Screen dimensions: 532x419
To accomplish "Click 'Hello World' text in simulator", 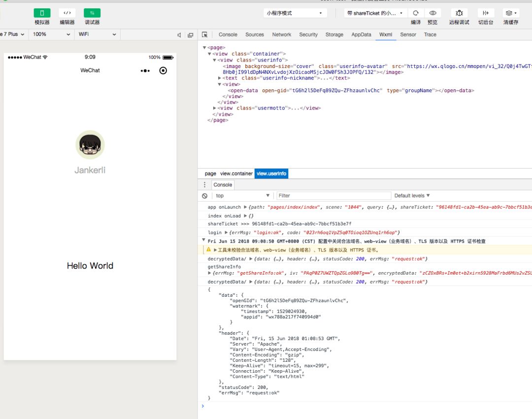I will (x=90, y=266).
